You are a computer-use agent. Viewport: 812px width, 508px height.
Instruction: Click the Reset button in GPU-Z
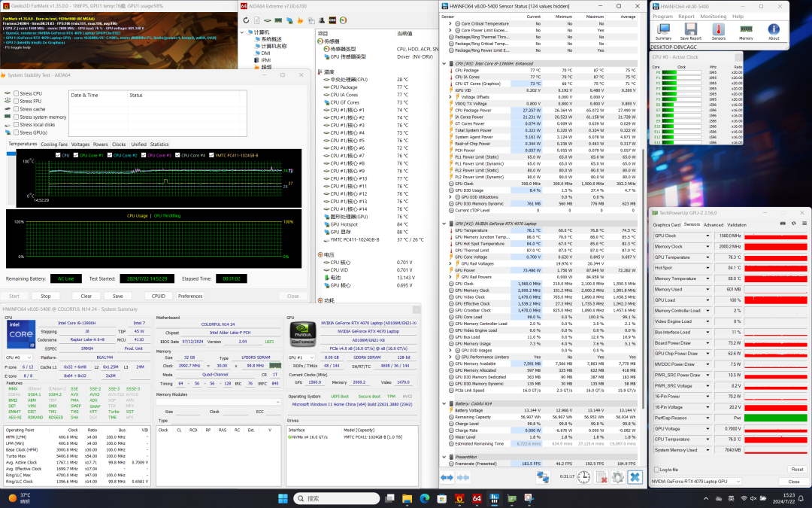tap(796, 469)
